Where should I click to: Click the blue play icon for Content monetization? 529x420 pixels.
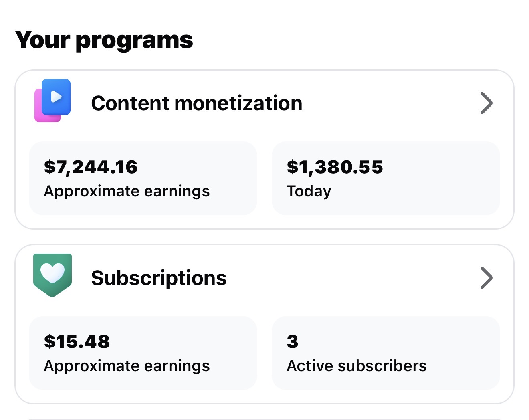[57, 97]
